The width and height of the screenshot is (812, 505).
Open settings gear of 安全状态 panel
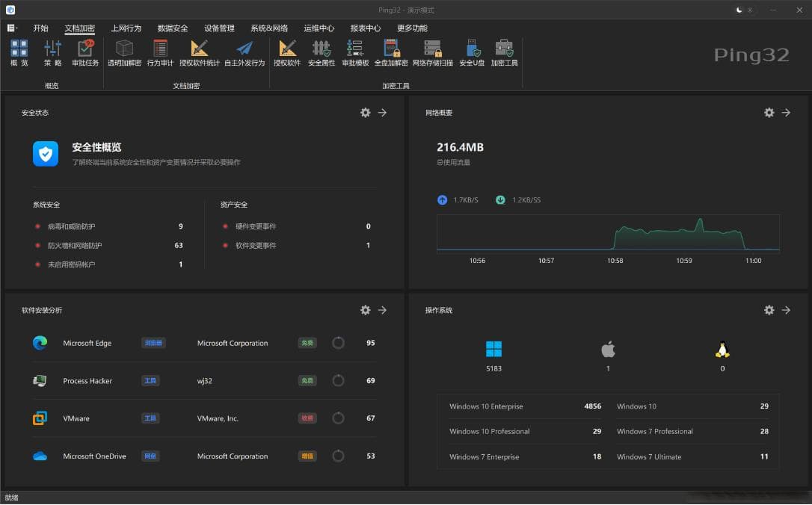(365, 113)
